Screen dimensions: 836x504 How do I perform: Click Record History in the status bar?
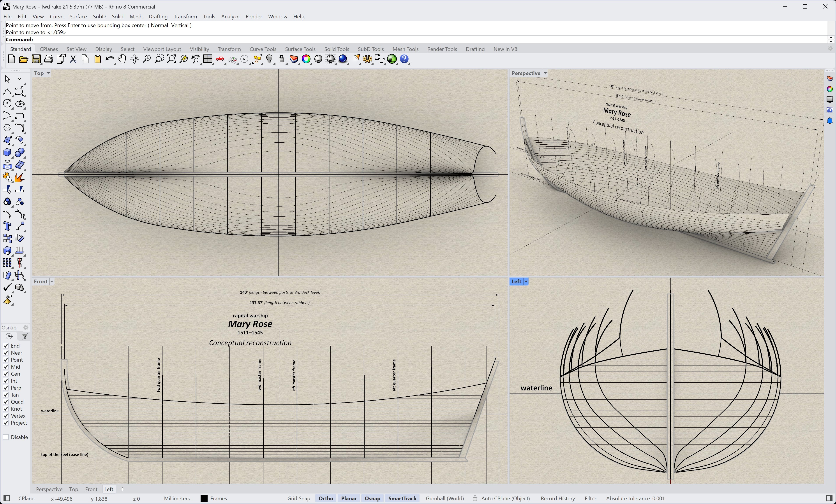(x=557, y=499)
